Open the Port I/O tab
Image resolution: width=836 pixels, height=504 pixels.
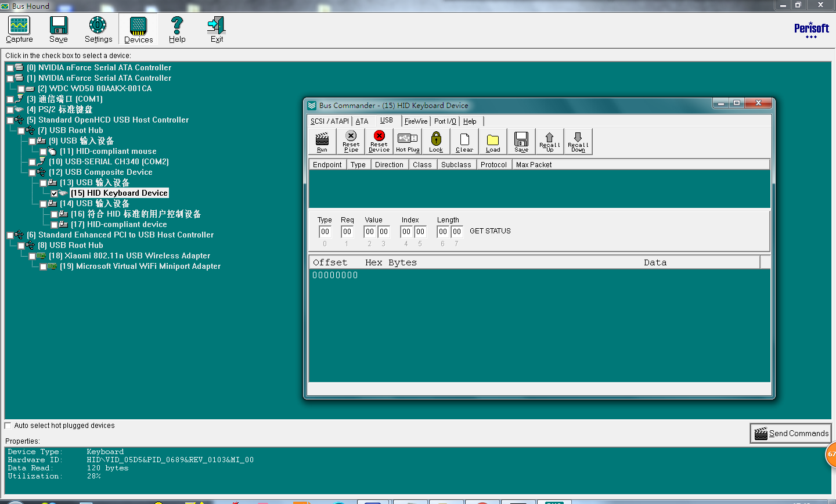pyautogui.click(x=445, y=121)
